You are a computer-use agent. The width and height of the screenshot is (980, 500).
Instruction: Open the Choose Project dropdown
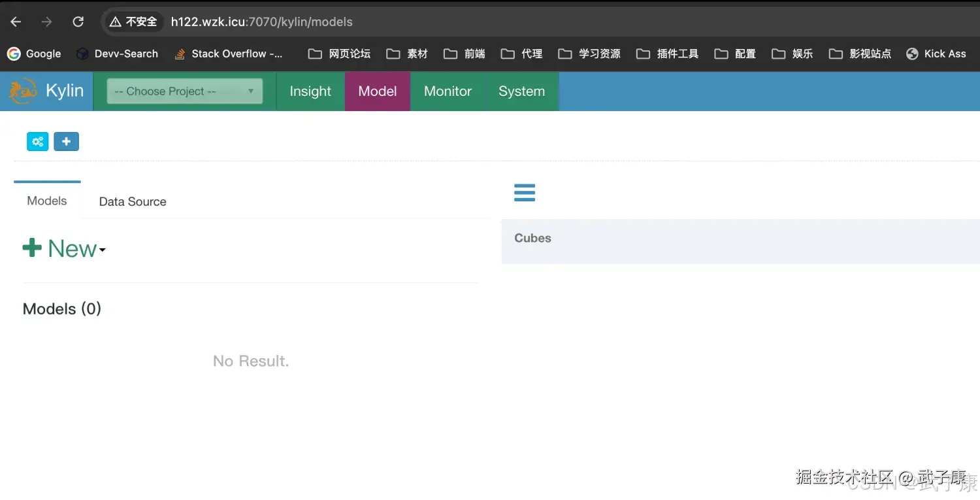click(x=185, y=91)
